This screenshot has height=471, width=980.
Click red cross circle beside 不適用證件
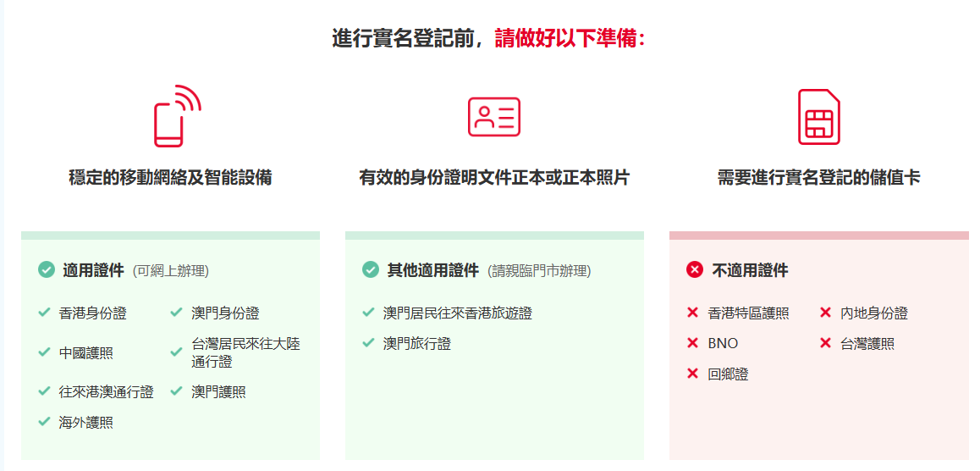(695, 269)
